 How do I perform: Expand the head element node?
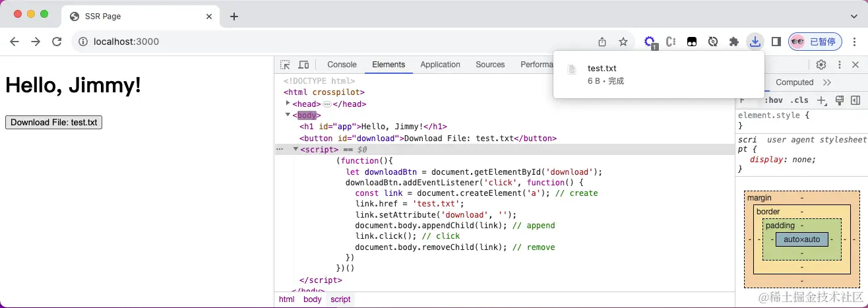(288, 104)
